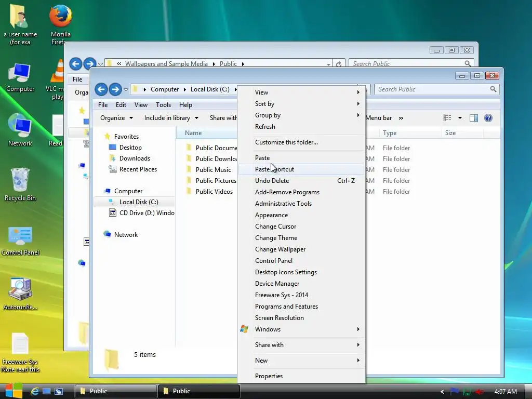The height and width of the screenshot is (399, 532).
Task: Select Paste shortcut in context menu
Action: coord(301,169)
